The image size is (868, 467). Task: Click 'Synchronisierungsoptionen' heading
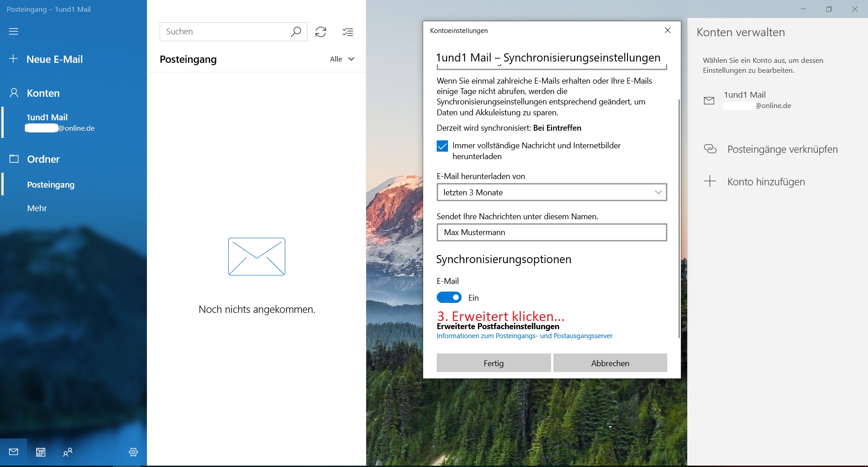(504, 259)
